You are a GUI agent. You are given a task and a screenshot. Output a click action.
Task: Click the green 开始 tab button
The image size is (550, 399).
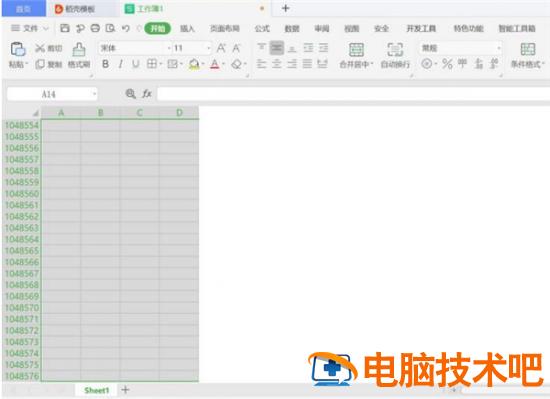click(157, 29)
